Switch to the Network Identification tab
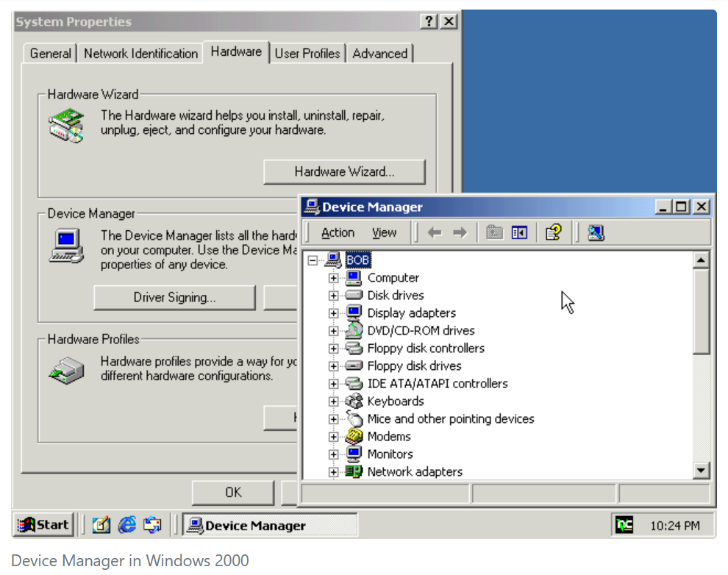 point(140,54)
